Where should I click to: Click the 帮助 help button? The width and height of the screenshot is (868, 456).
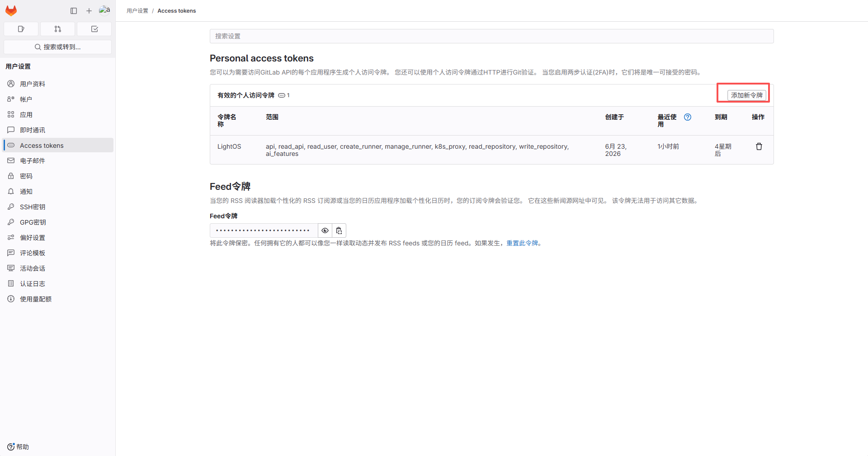click(18, 447)
